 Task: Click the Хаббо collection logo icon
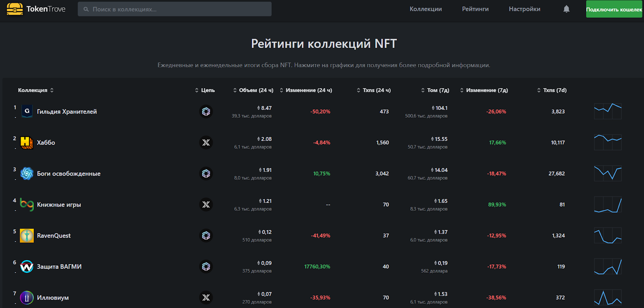tap(27, 143)
